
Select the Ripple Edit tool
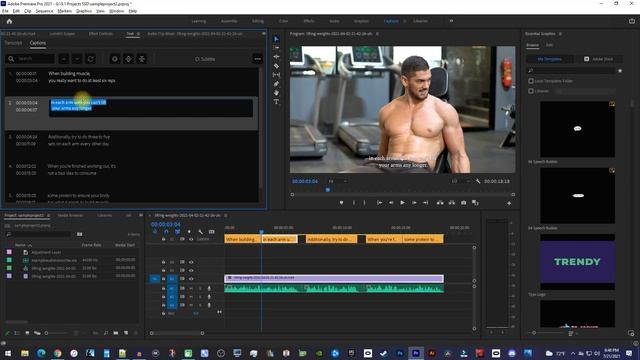[x=276, y=57]
